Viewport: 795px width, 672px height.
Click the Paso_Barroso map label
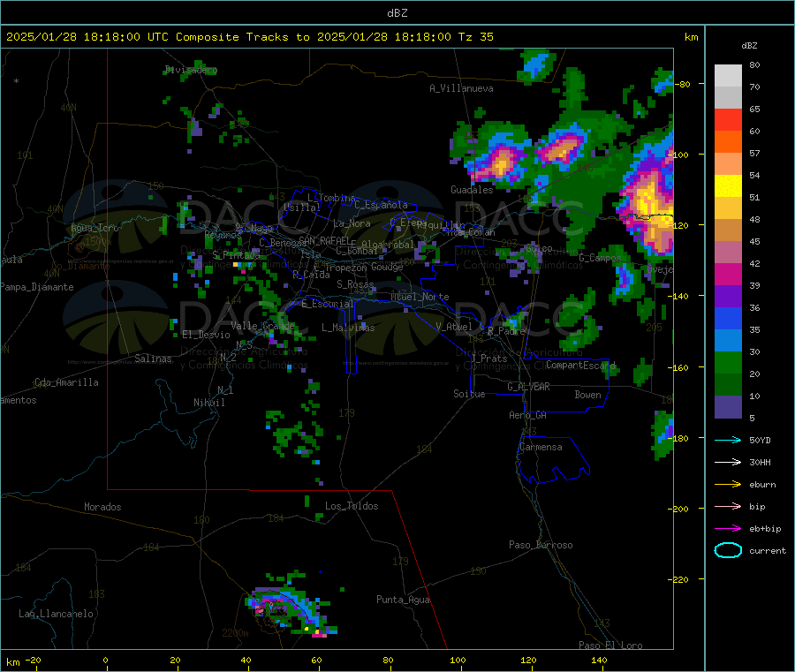(541, 545)
